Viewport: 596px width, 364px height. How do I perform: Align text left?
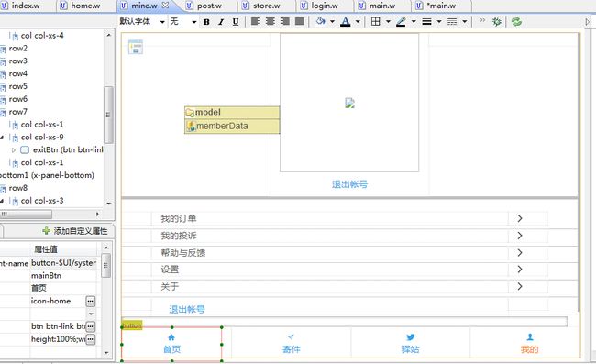pos(256,22)
